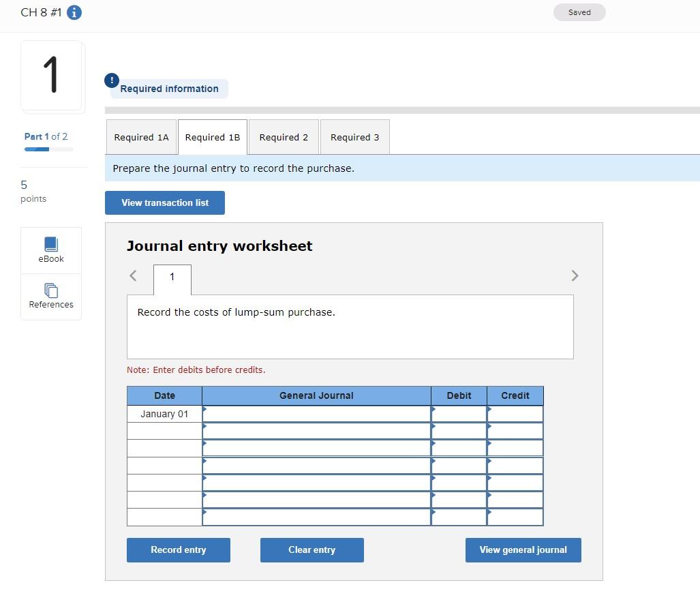Open General Journal account dropdown in fourth row
Screen dimensions: 700x602
click(x=316, y=466)
